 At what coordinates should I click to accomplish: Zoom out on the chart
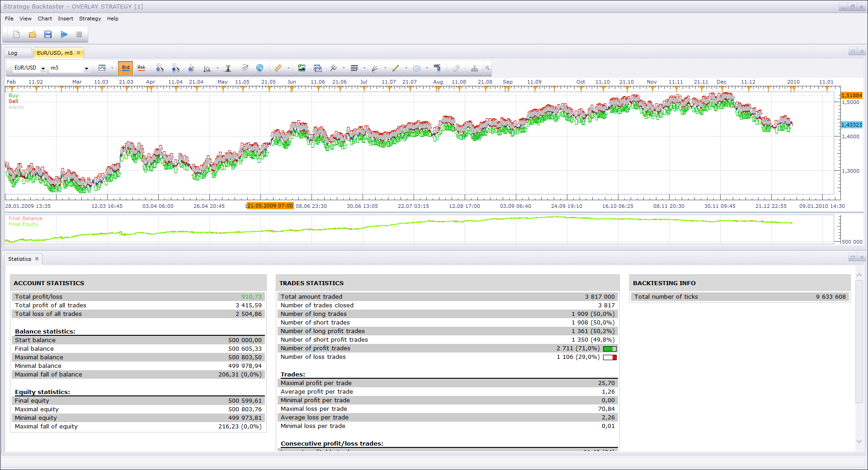tap(175, 68)
